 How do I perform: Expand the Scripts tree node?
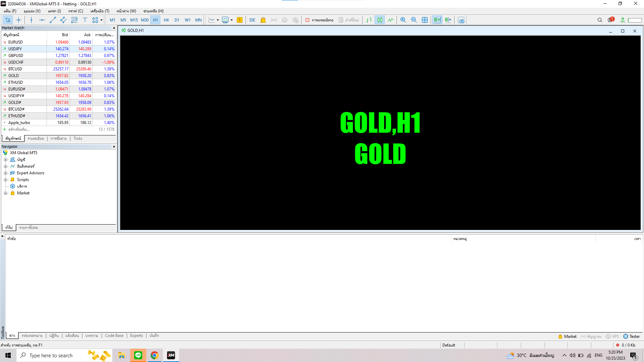coord(5,180)
